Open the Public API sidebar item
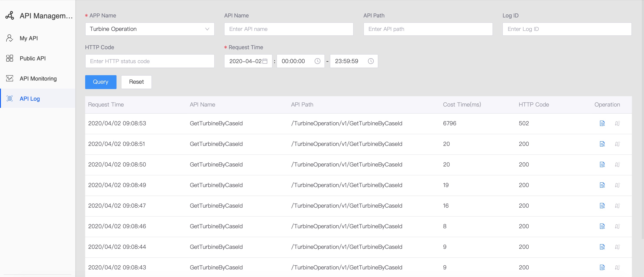644x277 pixels. 37,58
